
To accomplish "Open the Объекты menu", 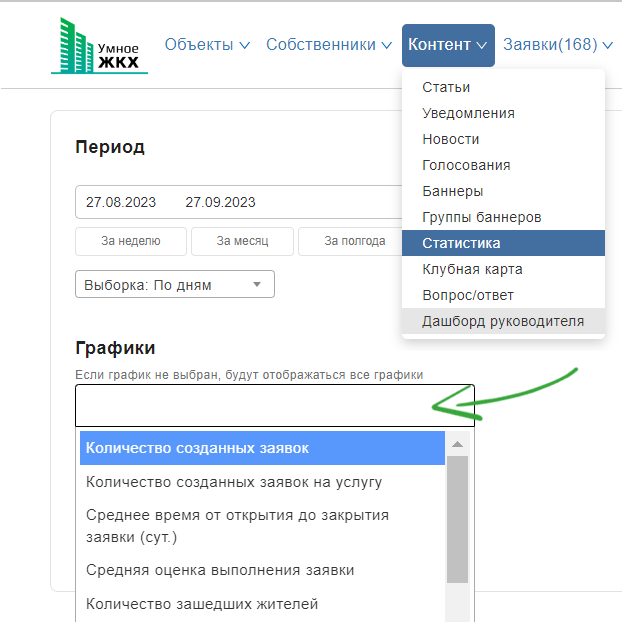I will pos(207,45).
